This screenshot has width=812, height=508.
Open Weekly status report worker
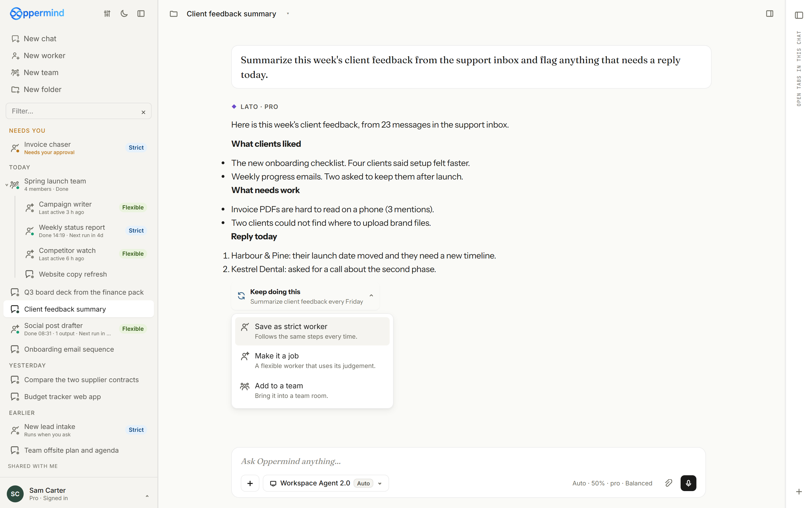[86, 231]
